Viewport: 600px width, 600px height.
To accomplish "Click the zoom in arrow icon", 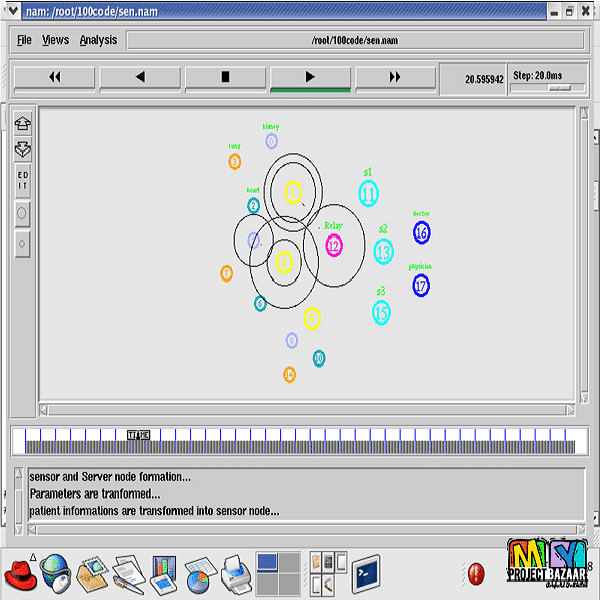I will pos(22,123).
